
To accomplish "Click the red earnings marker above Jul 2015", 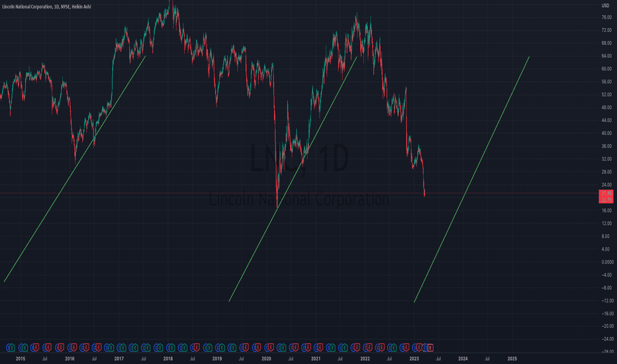I will click(x=48, y=347).
